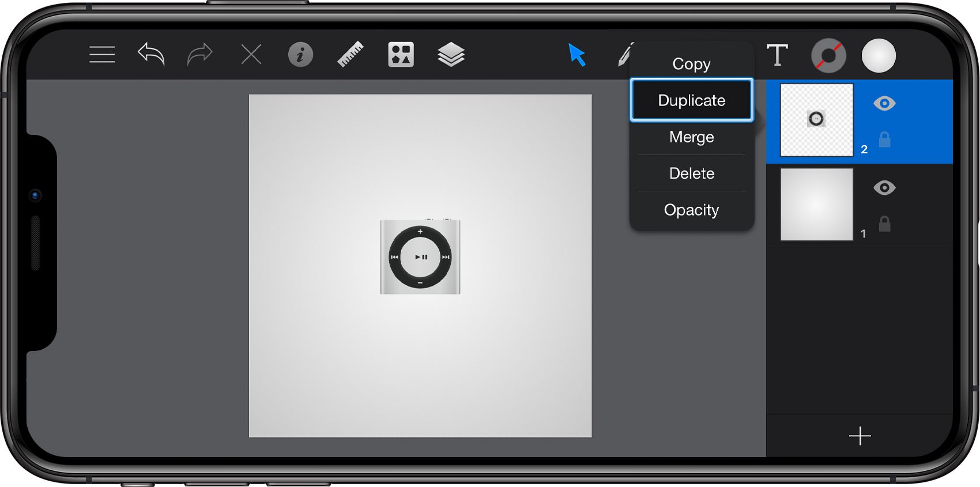This screenshot has height=487, width=980.
Task: Select the Text tool
Action: [777, 55]
